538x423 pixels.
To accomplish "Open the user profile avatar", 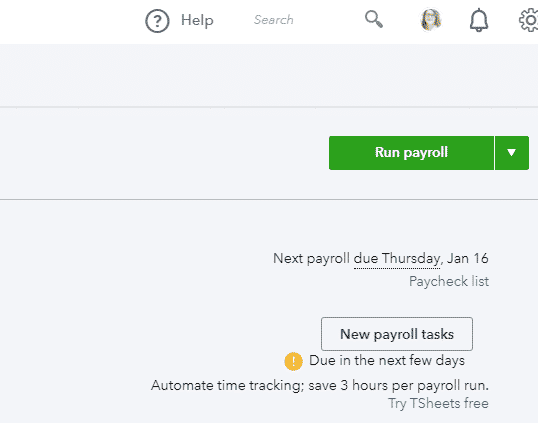I will tap(431, 20).
